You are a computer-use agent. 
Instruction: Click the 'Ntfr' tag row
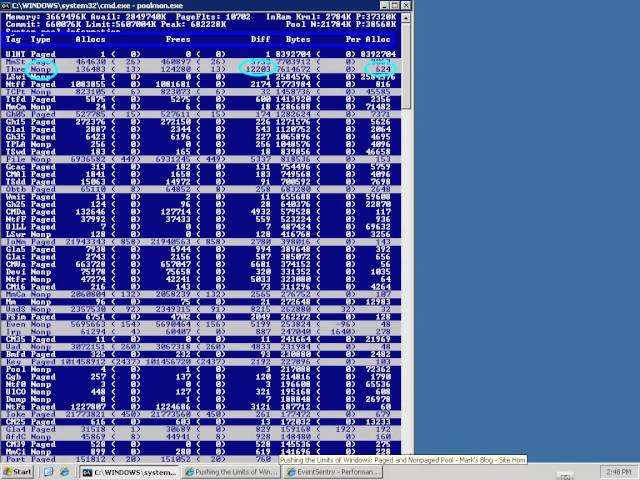pyautogui.click(x=200, y=280)
